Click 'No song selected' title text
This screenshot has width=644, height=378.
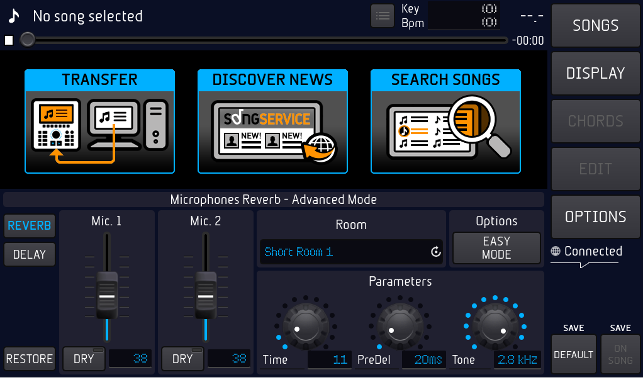[88, 16]
